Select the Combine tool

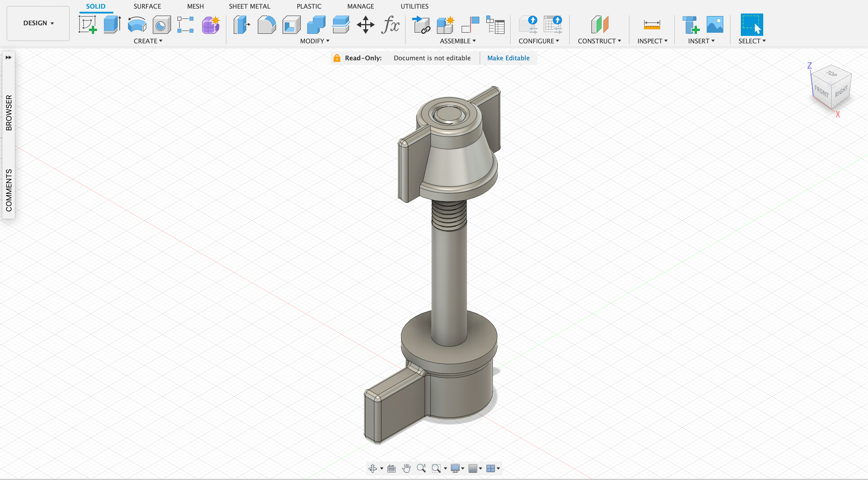(x=316, y=25)
